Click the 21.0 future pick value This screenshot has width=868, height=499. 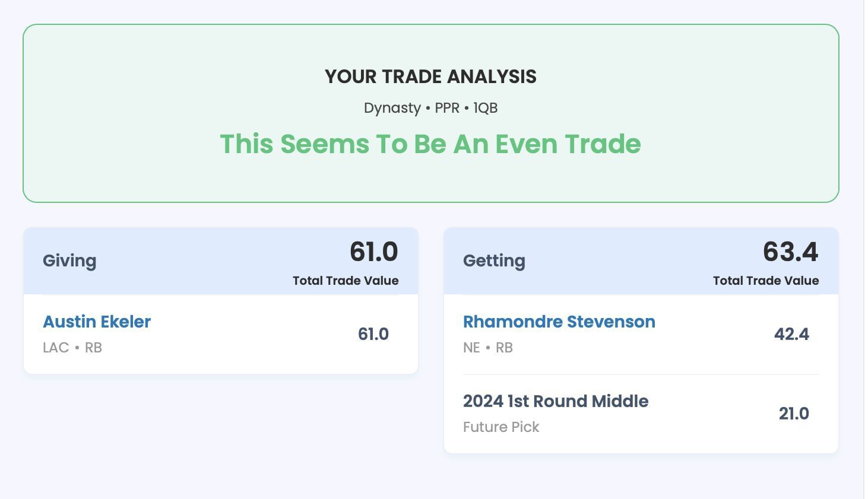(x=793, y=414)
